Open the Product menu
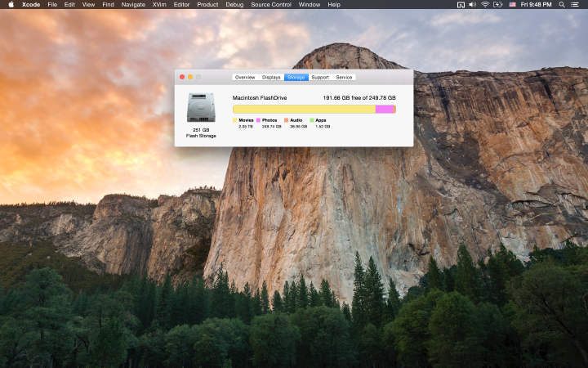Image resolution: width=588 pixels, height=368 pixels. [207, 5]
